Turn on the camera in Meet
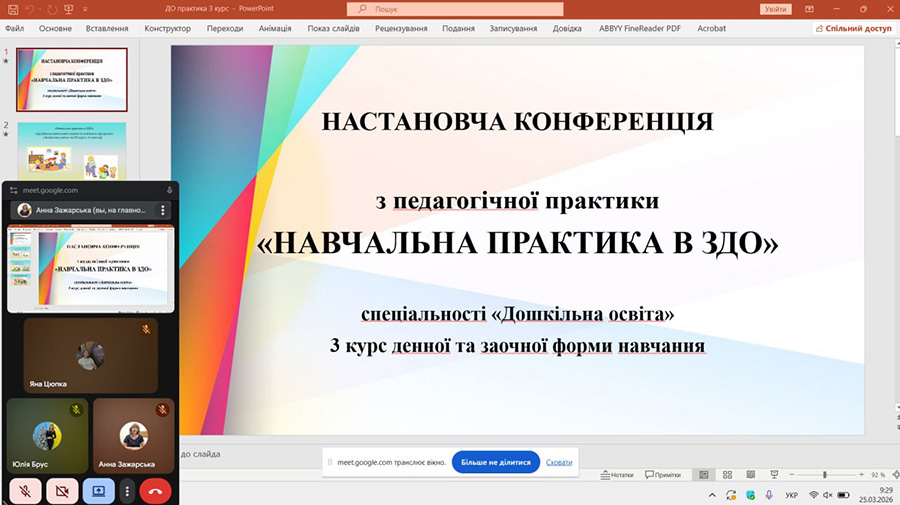Image resolution: width=900 pixels, height=505 pixels. [62, 491]
